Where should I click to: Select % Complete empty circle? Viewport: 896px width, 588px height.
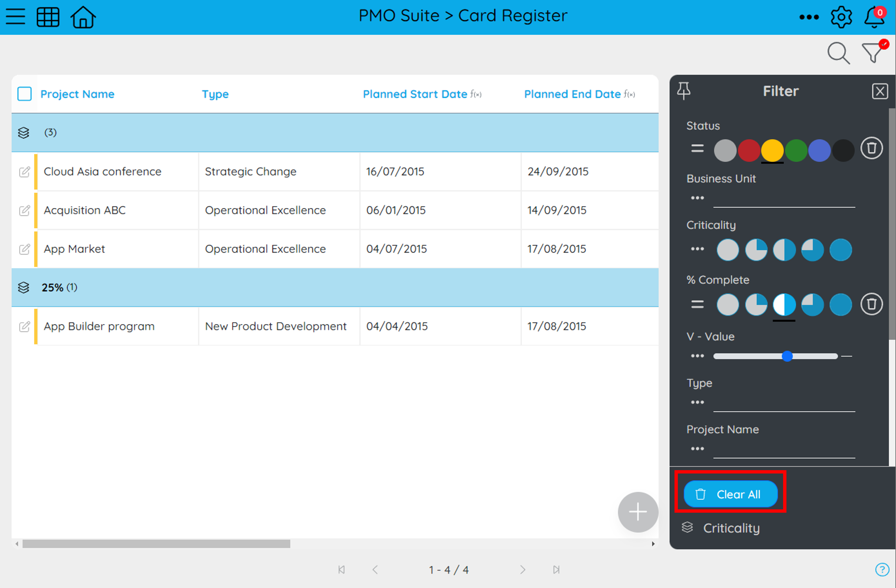(x=728, y=305)
